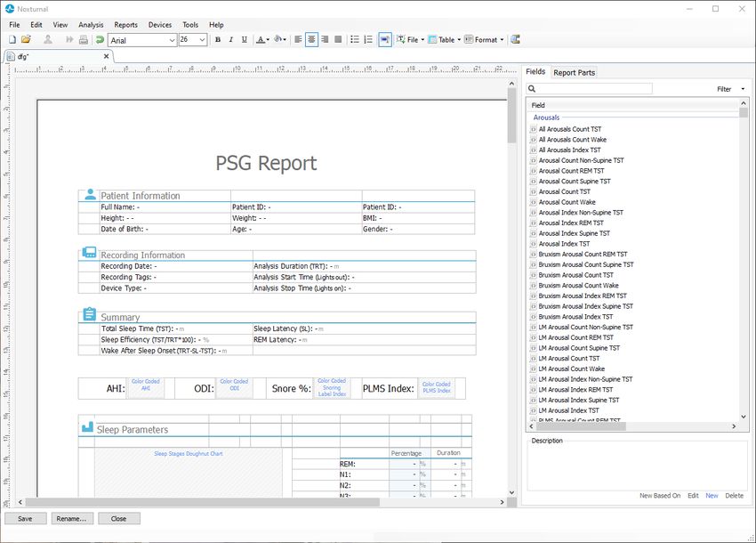This screenshot has height=543, width=756.
Task: Open the View menu
Action: tap(60, 25)
